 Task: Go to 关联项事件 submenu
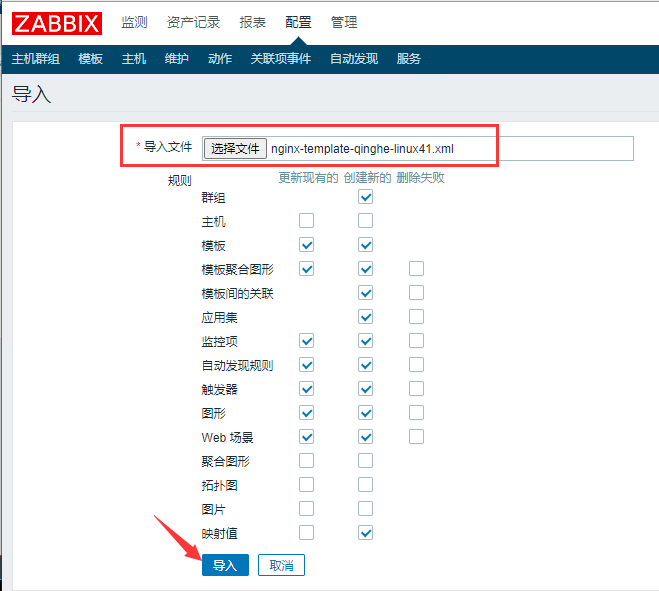(x=281, y=59)
